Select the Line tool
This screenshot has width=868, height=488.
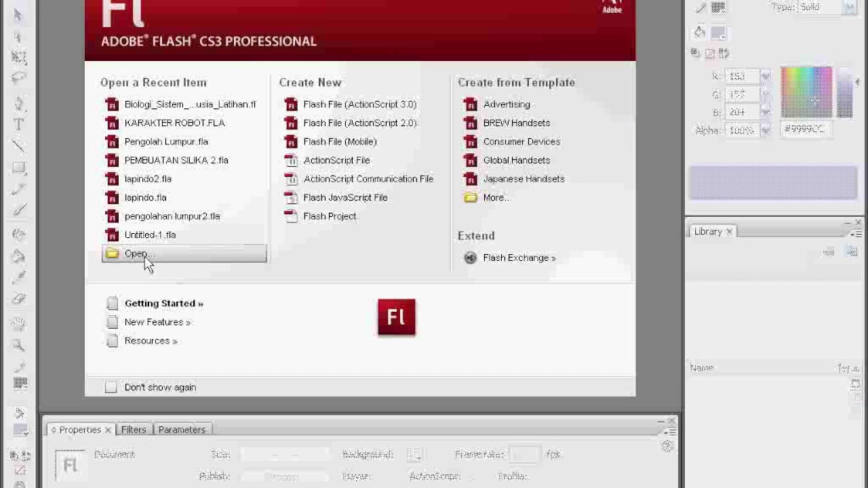[x=18, y=146]
